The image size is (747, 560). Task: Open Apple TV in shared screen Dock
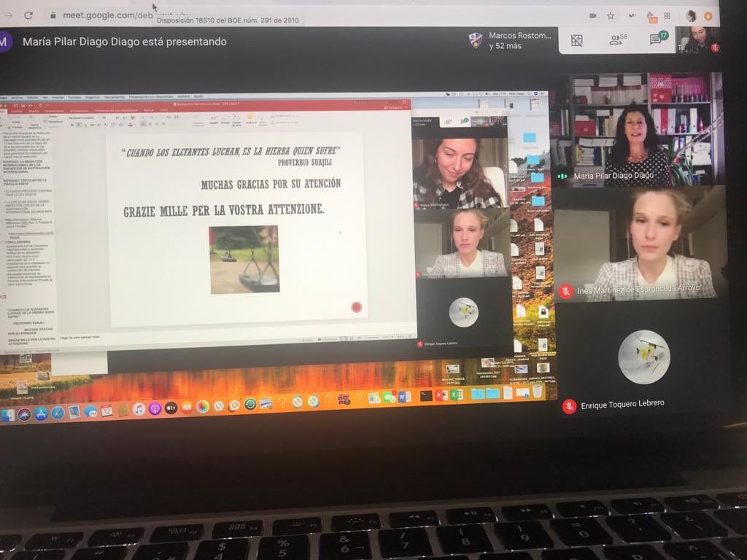click(x=171, y=408)
